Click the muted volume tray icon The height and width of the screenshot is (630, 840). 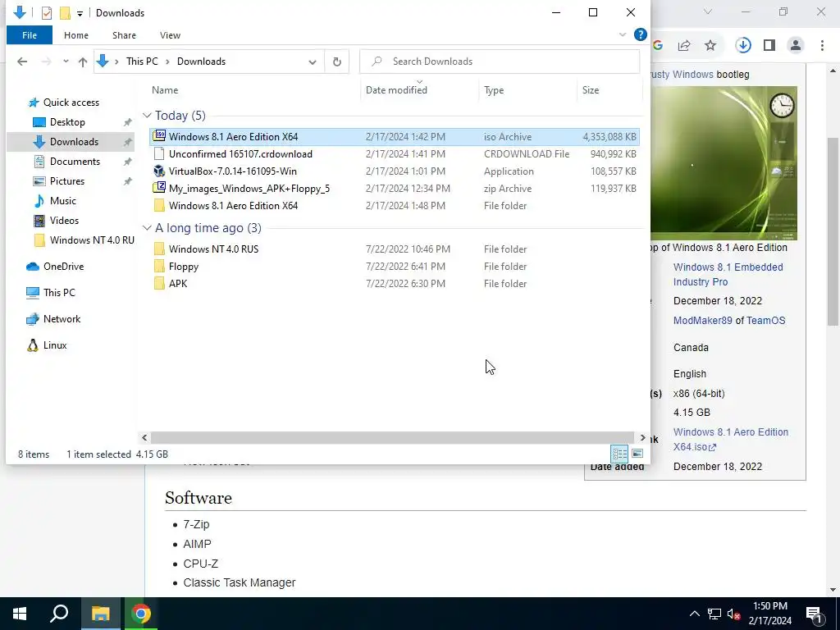tap(734, 614)
